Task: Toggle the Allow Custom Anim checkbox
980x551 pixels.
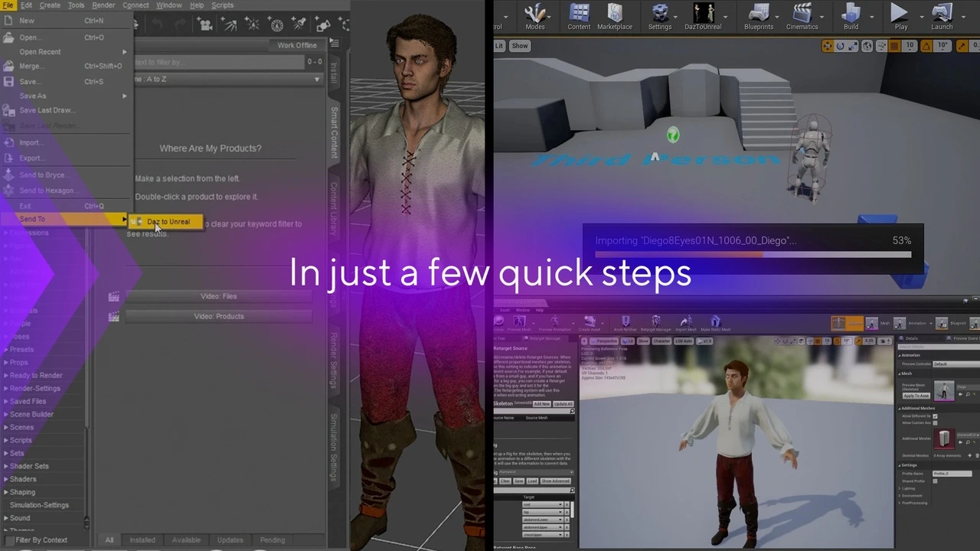Action: click(x=935, y=423)
